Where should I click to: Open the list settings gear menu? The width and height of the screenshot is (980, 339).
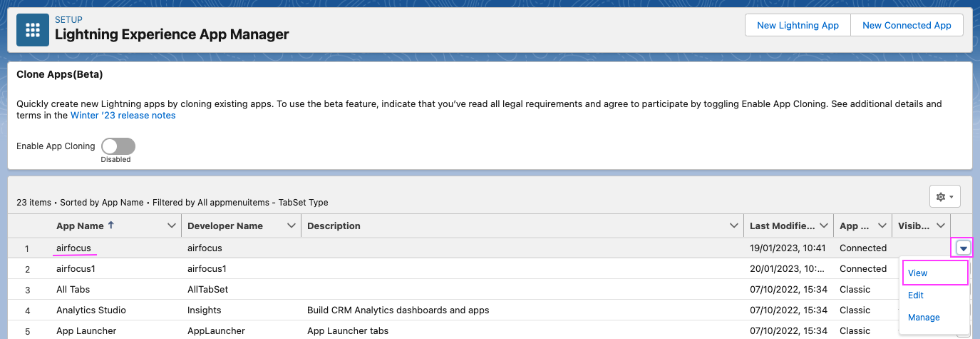[945, 196]
